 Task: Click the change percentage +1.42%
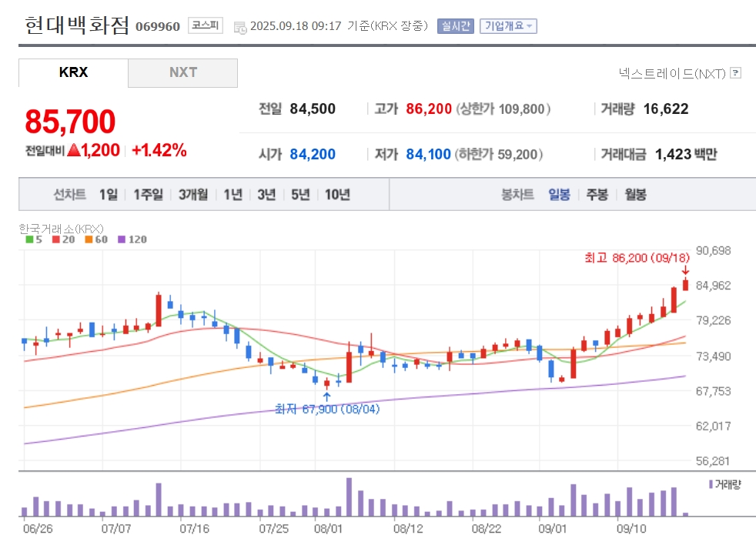159,150
